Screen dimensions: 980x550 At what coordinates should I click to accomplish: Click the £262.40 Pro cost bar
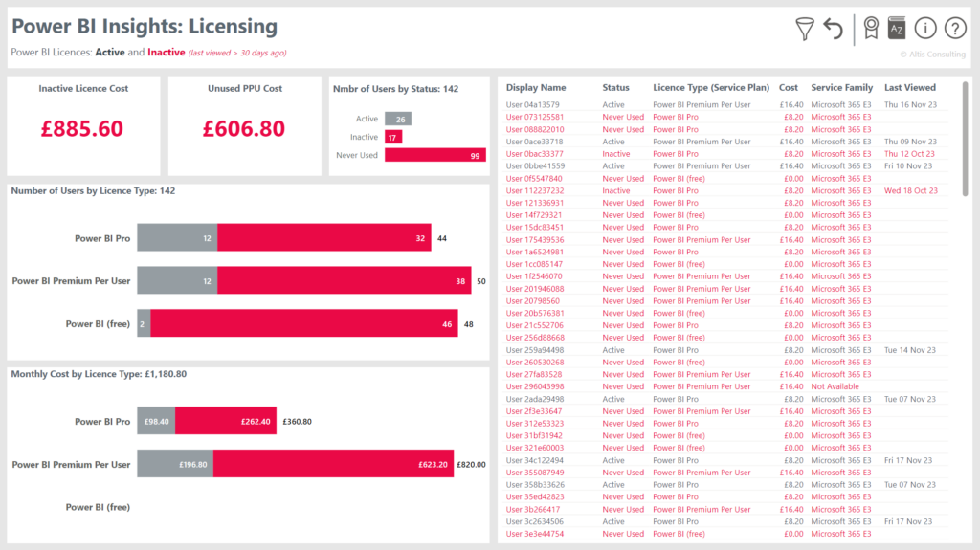pyautogui.click(x=226, y=421)
